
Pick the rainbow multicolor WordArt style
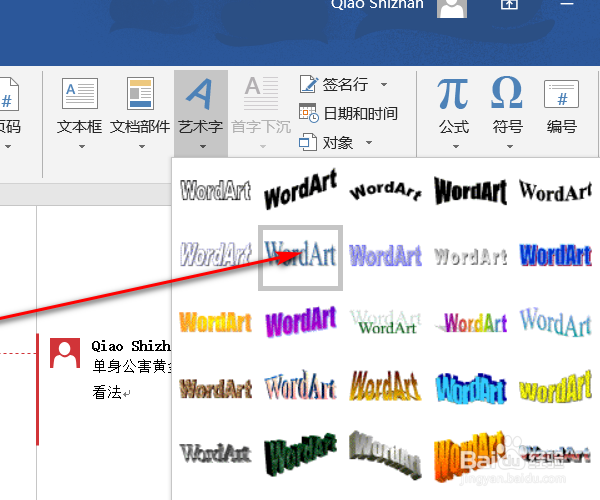coord(471,322)
